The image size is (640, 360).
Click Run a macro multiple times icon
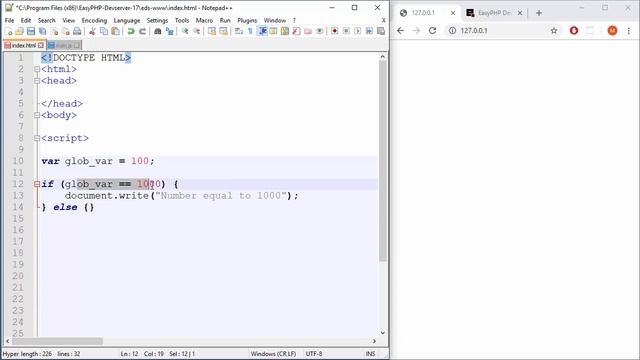[x=369, y=31]
